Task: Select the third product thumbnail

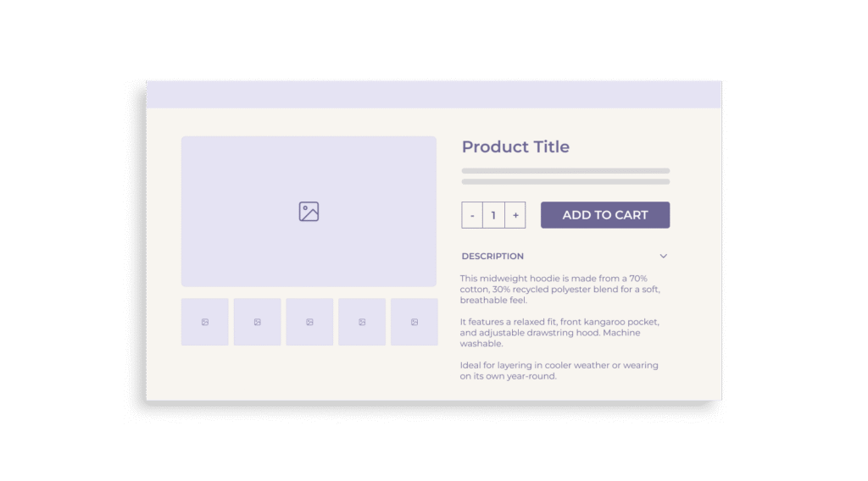Action: [309, 322]
